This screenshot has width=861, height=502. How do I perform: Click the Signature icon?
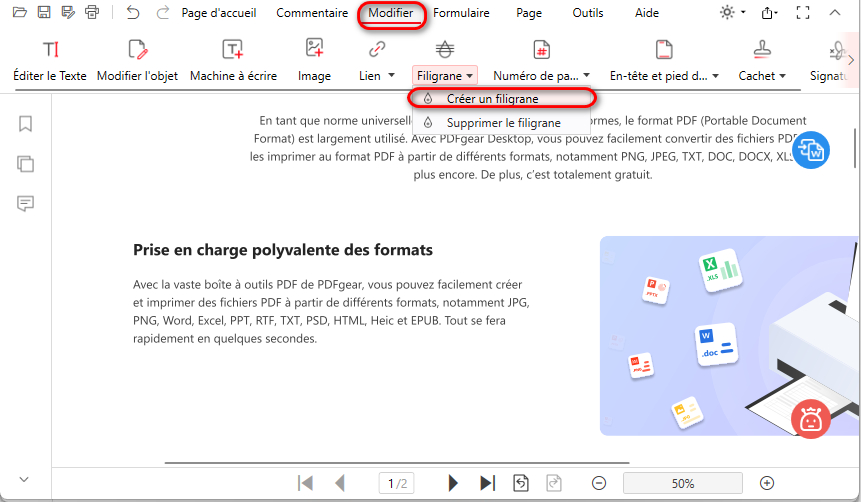(x=837, y=51)
